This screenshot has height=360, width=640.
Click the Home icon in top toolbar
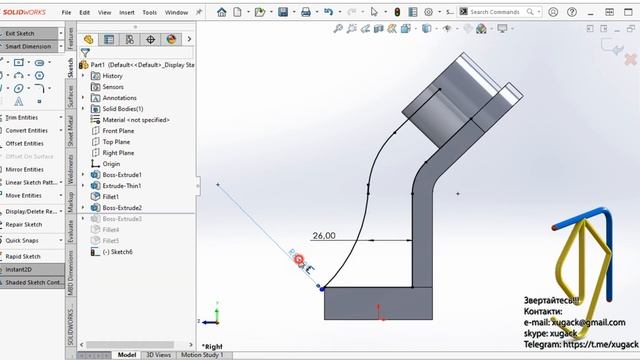pyautogui.click(x=222, y=12)
